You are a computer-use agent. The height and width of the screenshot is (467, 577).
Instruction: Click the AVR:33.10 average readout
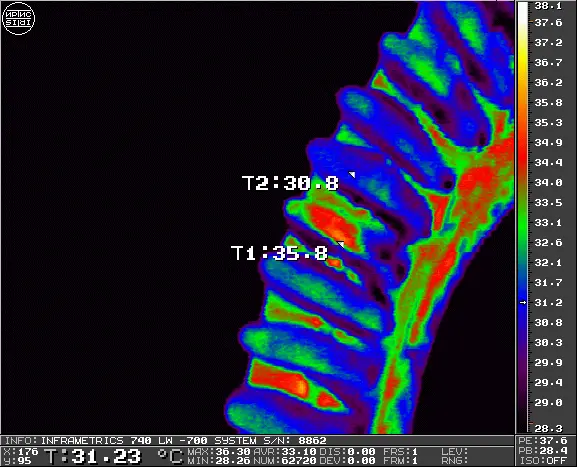click(x=285, y=452)
